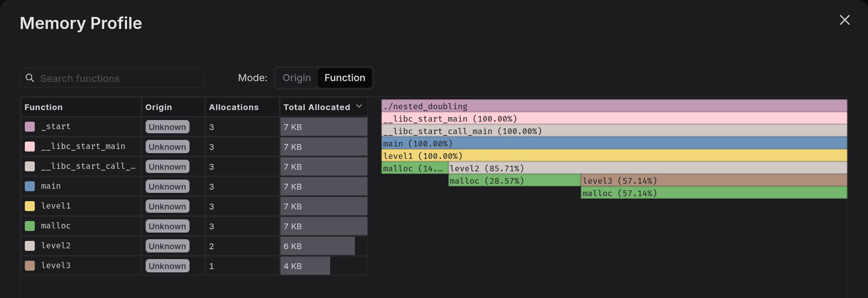Screen dimensions: 868x298
Task: Select the __libc_start_call_ row color swatch
Action: click(x=30, y=166)
